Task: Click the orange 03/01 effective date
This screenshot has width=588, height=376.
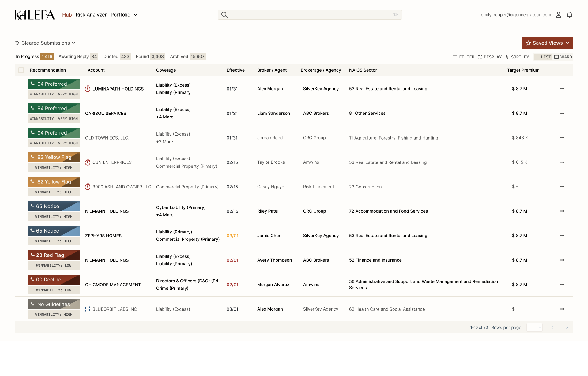Action: tap(232, 236)
